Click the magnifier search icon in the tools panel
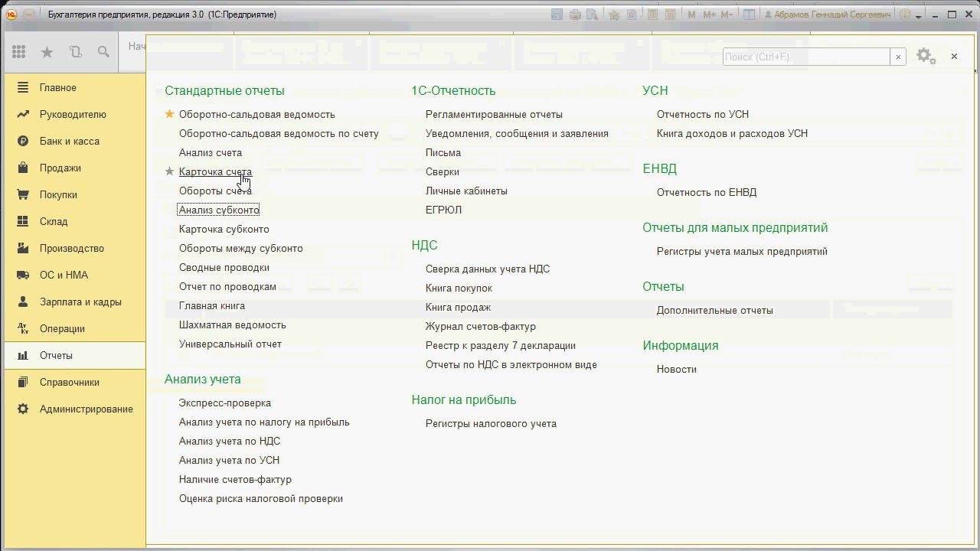 click(x=103, y=52)
